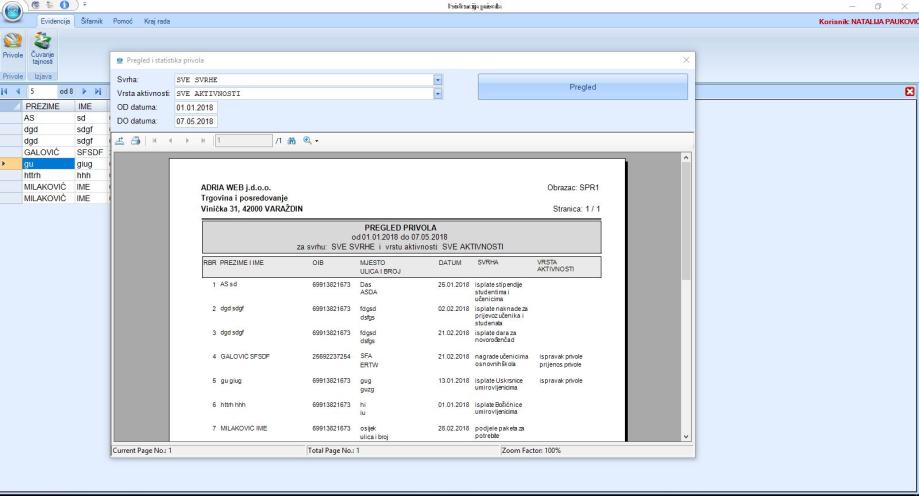Go to the next record in the navigator
Image resolution: width=919 pixels, height=496 pixels.
pos(84,92)
